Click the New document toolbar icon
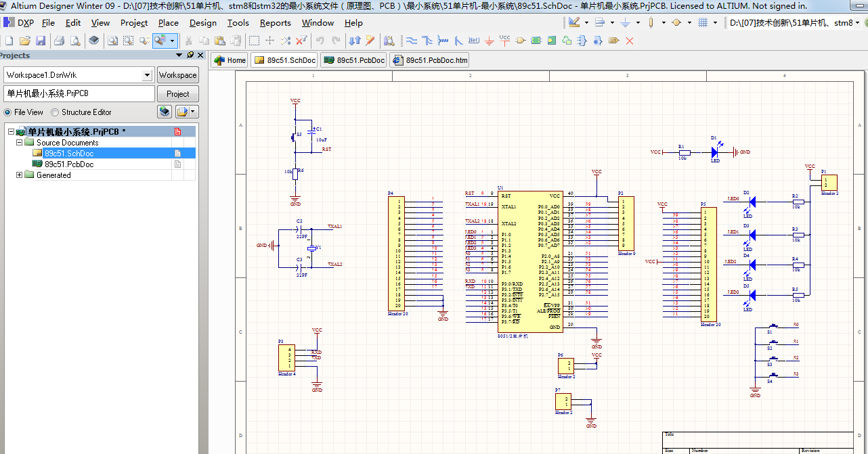 pos(9,41)
